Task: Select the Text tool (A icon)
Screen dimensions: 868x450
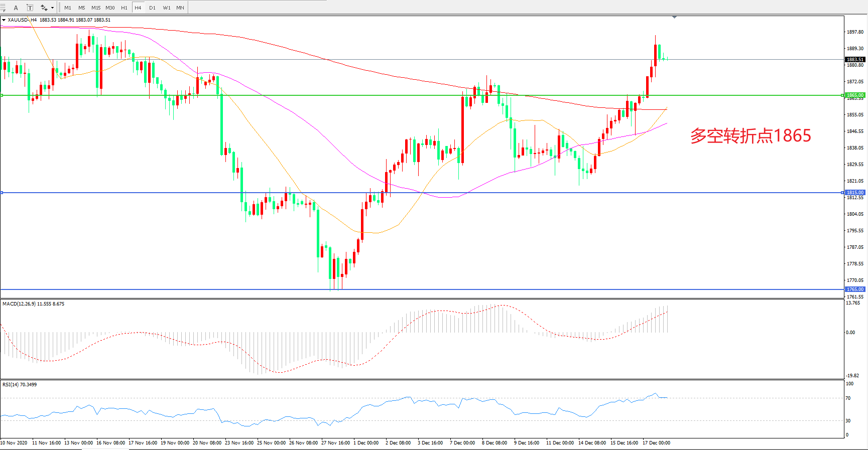Action: click(x=16, y=8)
